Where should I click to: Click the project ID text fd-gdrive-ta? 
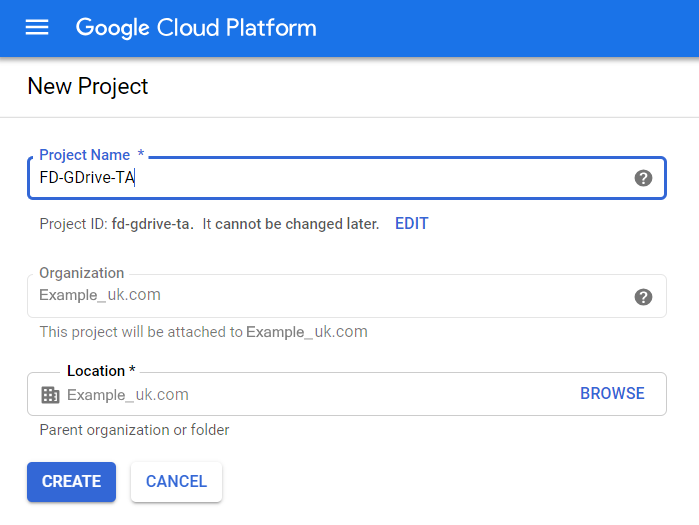click(x=152, y=224)
